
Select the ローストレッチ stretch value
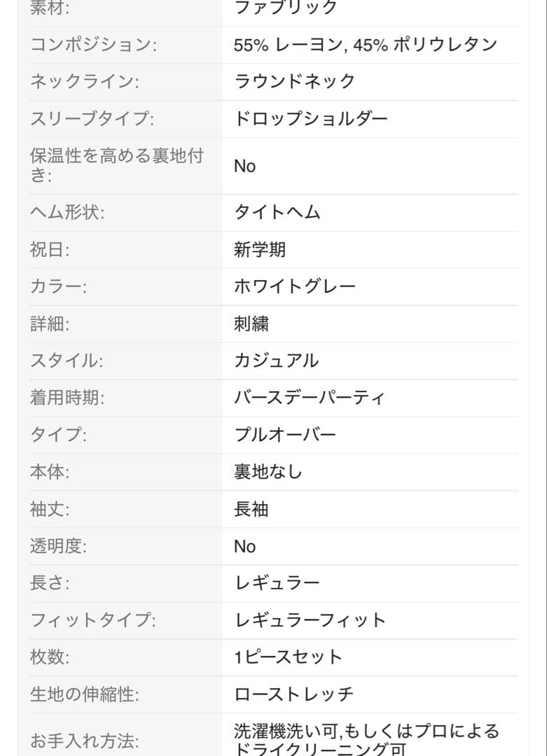click(x=293, y=695)
